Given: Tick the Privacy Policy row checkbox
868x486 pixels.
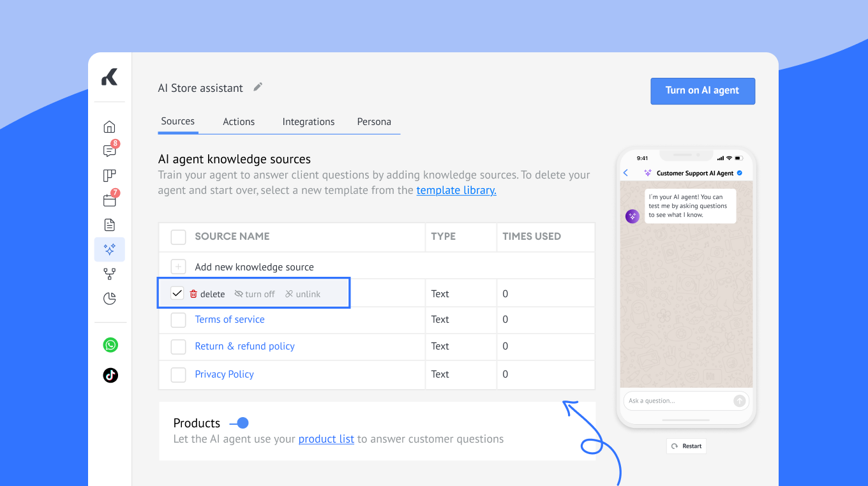Looking at the screenshot, I should (x=178, y=375).
